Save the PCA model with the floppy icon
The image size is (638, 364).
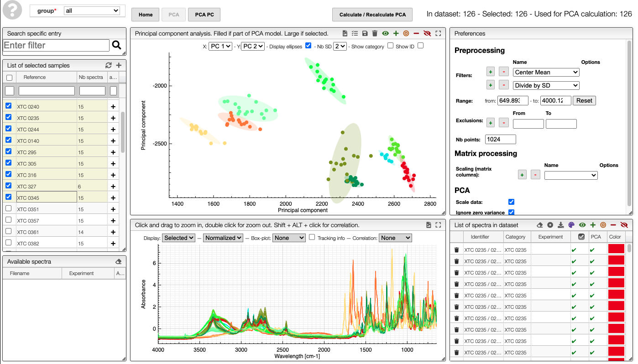[x=365, y=33]
